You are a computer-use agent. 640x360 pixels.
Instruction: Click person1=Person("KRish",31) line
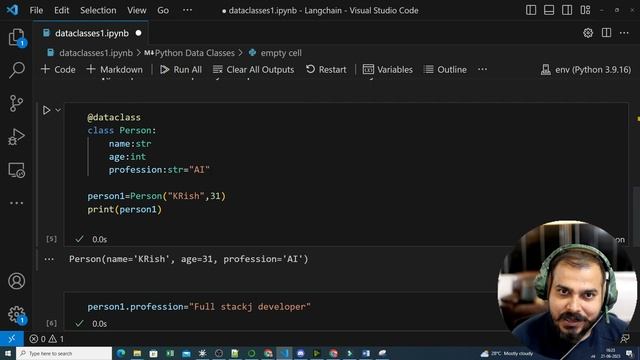156,196
